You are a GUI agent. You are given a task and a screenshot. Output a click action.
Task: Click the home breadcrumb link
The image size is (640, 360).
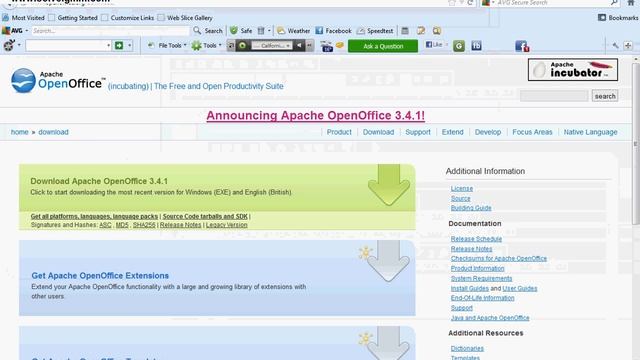click(20, 132)
